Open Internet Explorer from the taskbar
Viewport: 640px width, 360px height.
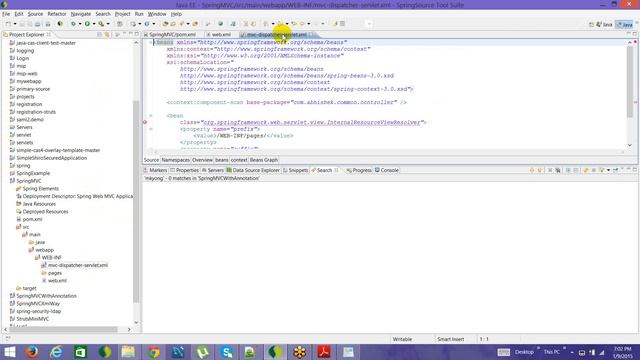(x=56, y=352)
